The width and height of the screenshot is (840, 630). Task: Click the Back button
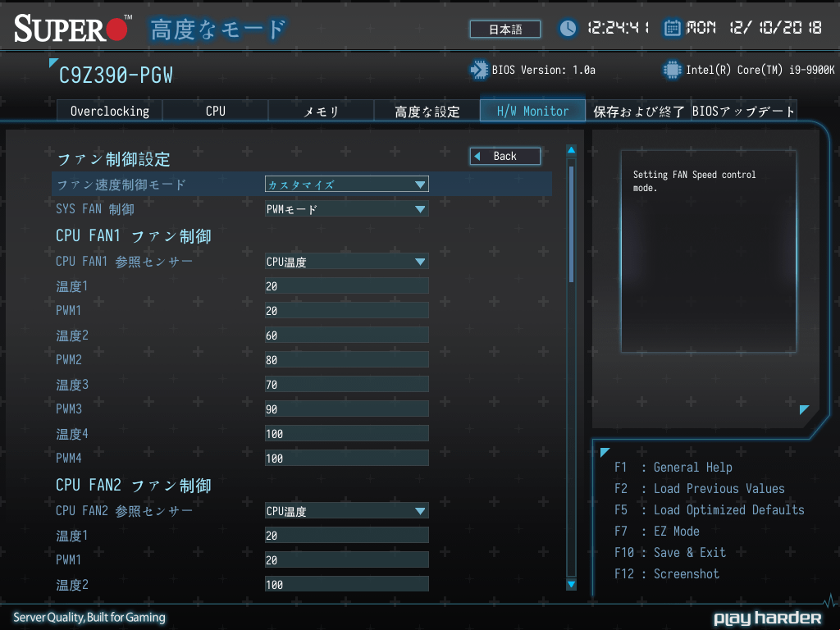pos(505,156)
